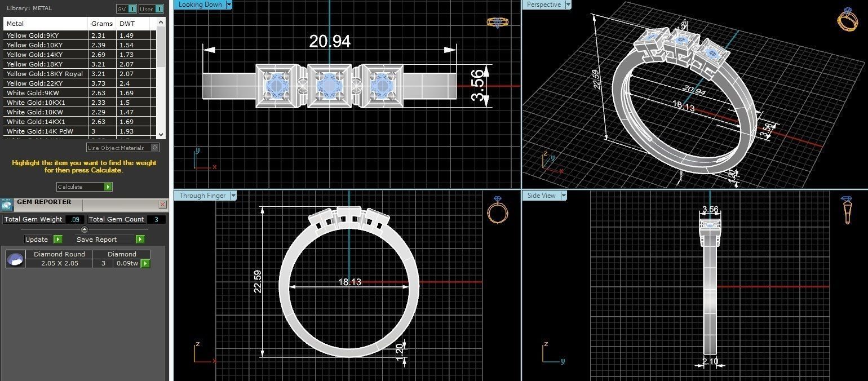This screenshot has height=381, width=868.
Task: Click the Update button in Gem Reporter
Action: click(43, 239)
